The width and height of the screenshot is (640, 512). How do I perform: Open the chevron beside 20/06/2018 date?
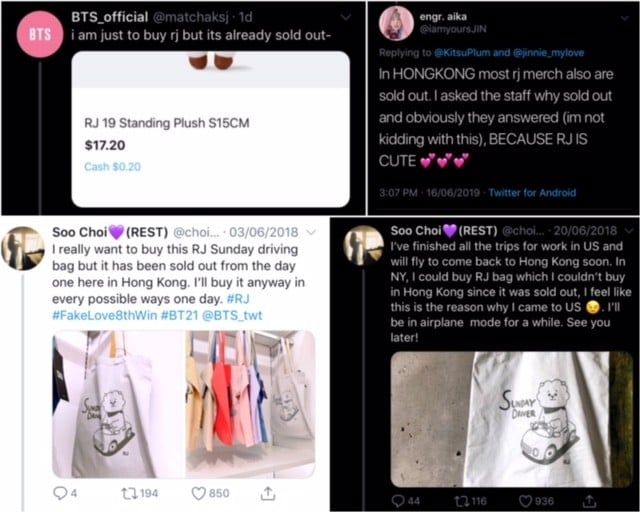[x=628, y=231]
